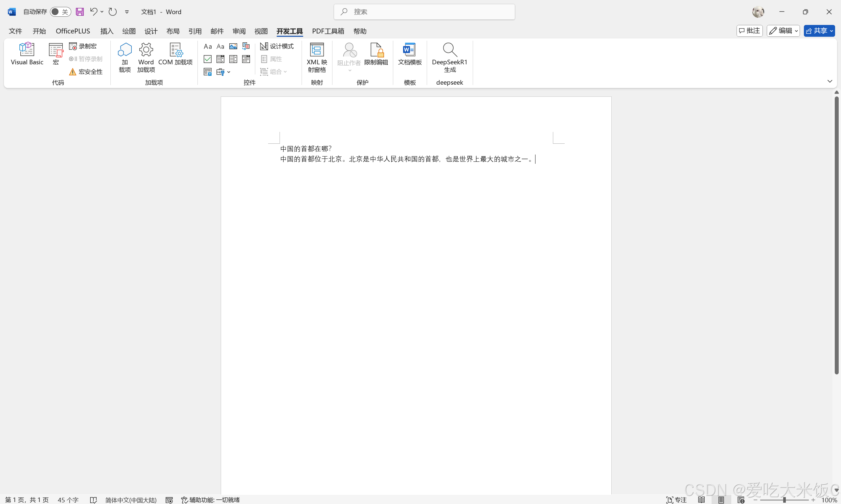Switch to the Insert tab

tap(107, 31)
